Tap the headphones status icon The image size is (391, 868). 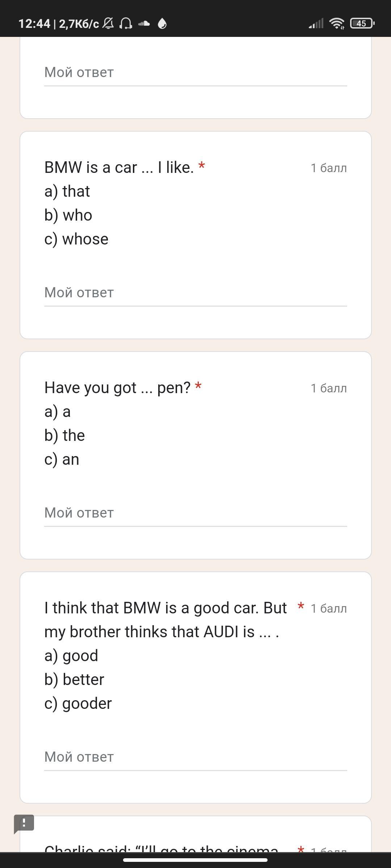[x=126, y=24]
